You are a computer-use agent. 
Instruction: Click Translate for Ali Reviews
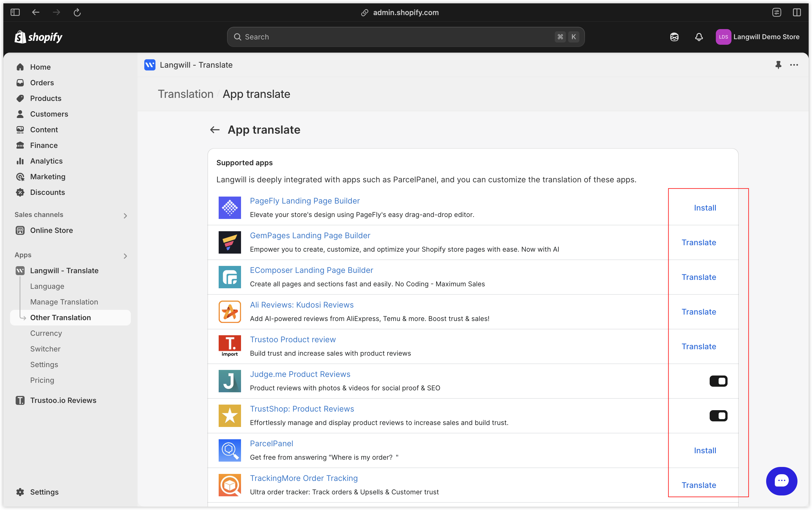(x=699, y=312)
